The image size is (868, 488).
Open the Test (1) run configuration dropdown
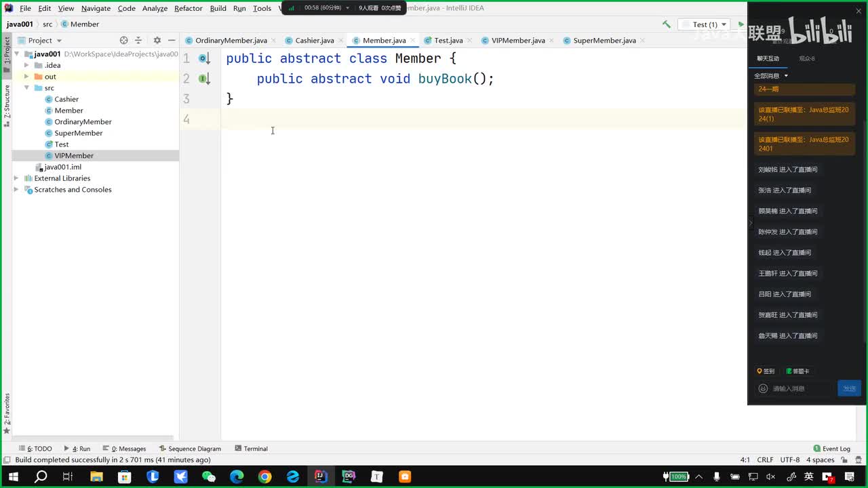pos(704,24)
